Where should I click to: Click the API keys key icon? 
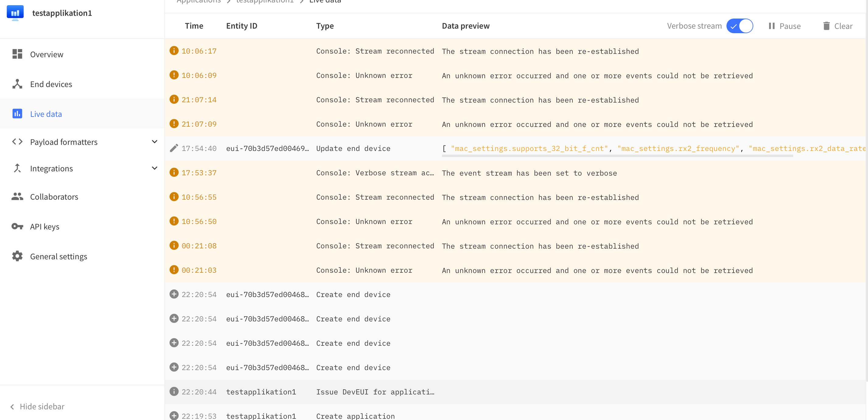[x=17, y=226]
